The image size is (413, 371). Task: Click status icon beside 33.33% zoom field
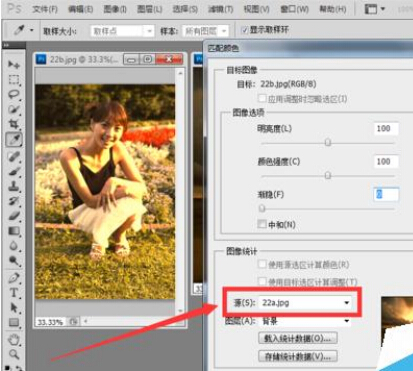74,322
